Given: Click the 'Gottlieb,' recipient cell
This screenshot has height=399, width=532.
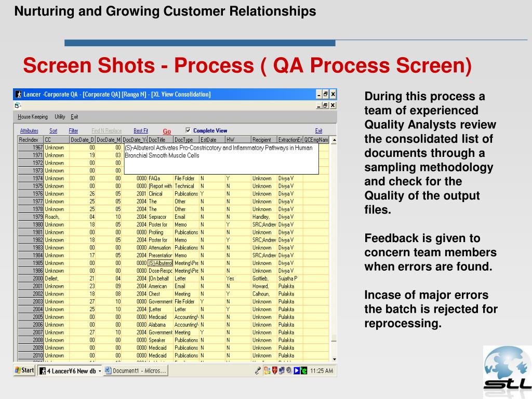Looking at the screenshot, I should (x=264, y=278).
